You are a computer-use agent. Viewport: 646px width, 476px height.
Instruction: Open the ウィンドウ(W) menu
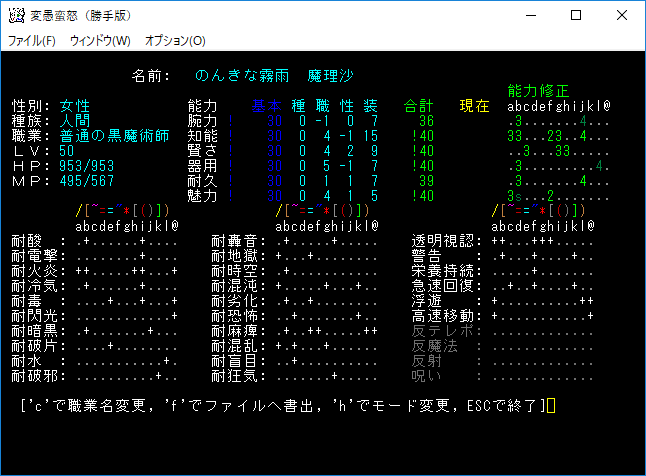pyautogui.click(x=100, y=41)
